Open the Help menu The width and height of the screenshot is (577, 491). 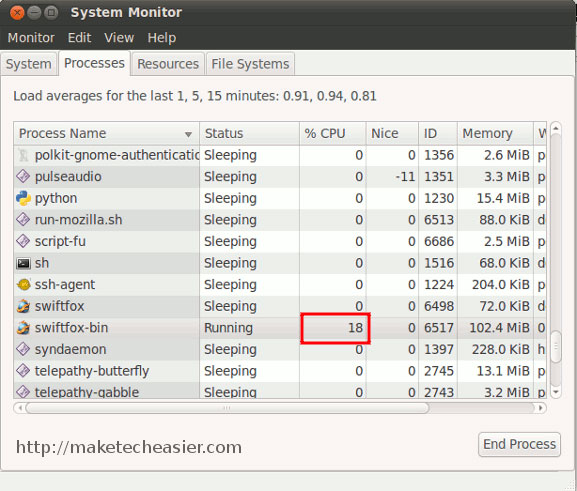[x=162, y=38]
